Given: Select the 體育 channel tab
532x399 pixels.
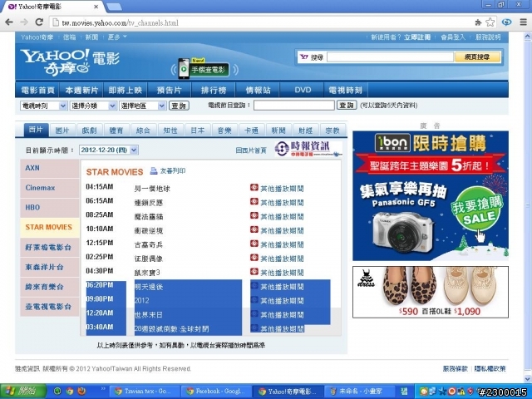Looking at the screenshot, I should [x=116, y=131].
